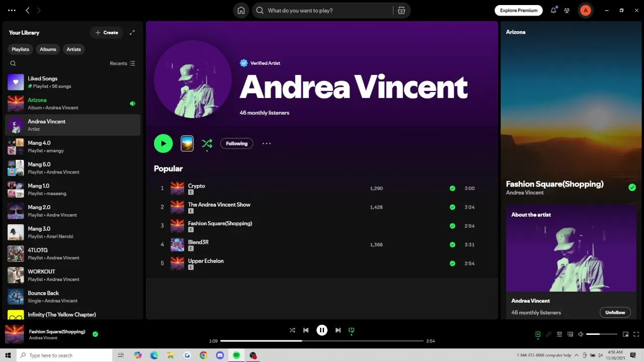Navigate back with the left arrow
The image size is (644, 362).
pyautogui.click(x=28, y=10)
